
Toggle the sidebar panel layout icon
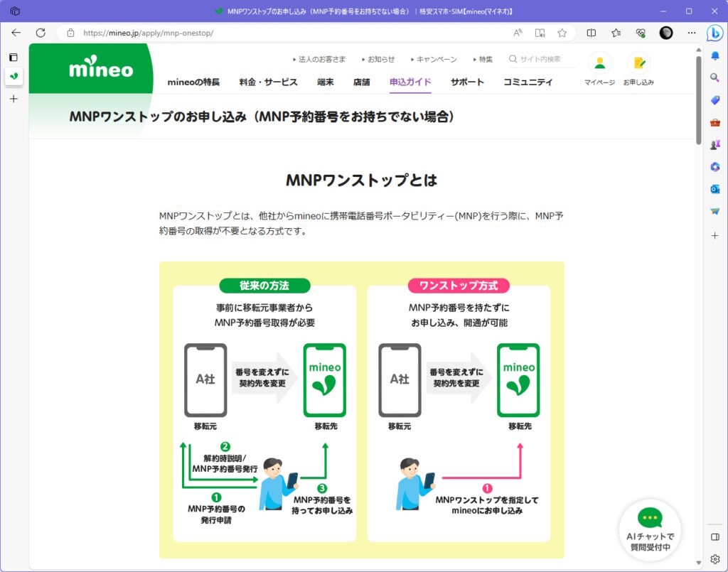(715, 536)
